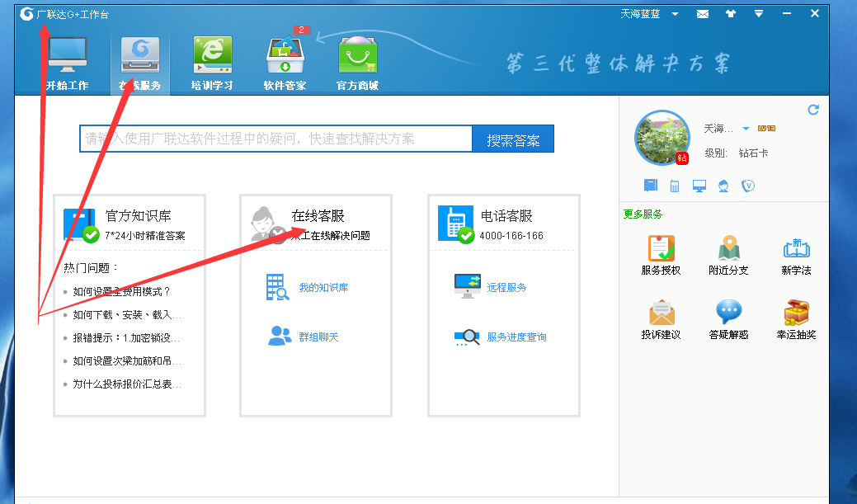Viewport: 857px width, 504px height.
Task: Select the 在线服务 tab icon
Action: coord(140,55)
